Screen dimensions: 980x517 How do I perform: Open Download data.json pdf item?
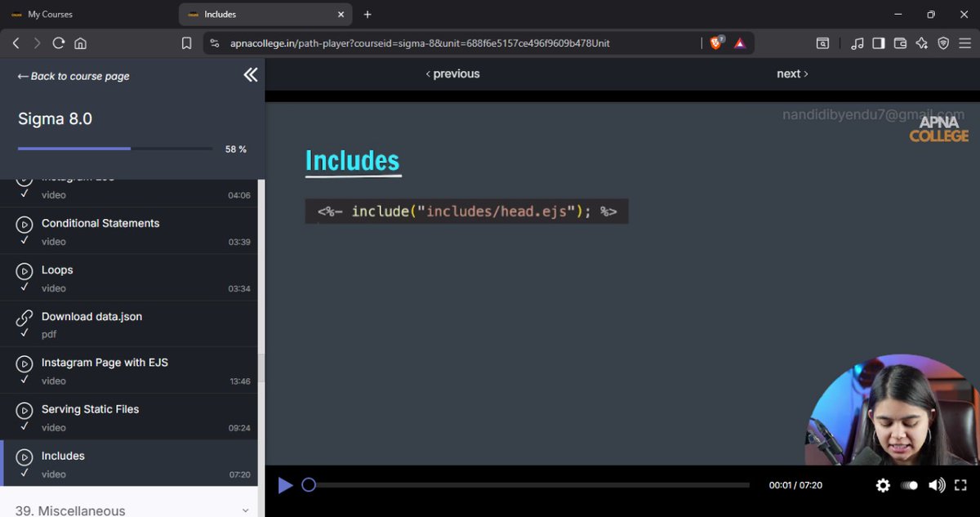point(131,324)
